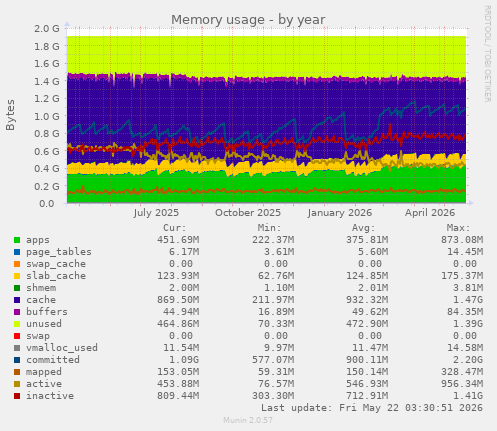
Task: Click the gray vmalloc_used legend swatch
Action: (x=17, y=348)
